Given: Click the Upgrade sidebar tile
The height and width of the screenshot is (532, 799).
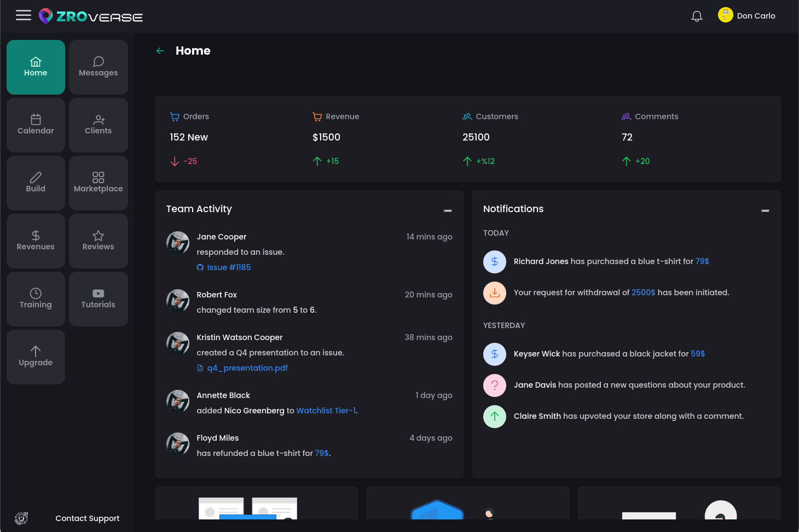Looking at the screenshot, I should (x=36, y=357).
